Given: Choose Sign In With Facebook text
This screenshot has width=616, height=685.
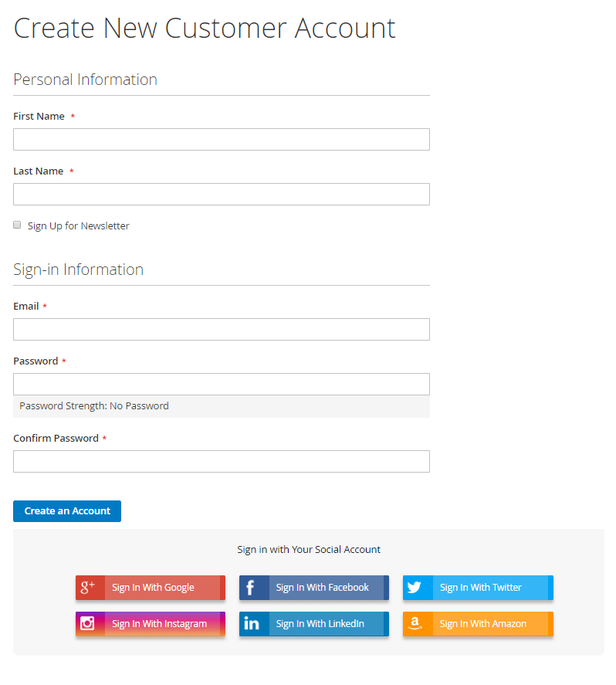Looking at the screenshot, I should coord(322,588).
